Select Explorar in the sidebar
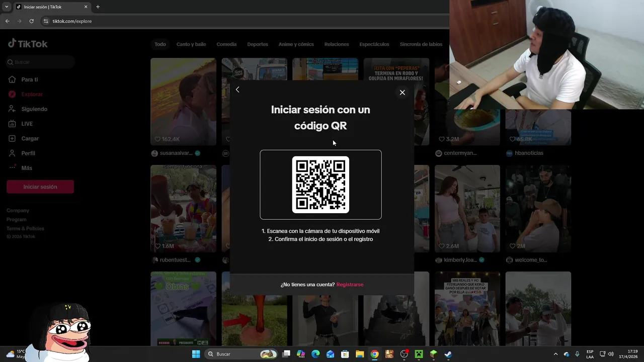The height and width of the screenshot is (362, 644). click(32, 94)
